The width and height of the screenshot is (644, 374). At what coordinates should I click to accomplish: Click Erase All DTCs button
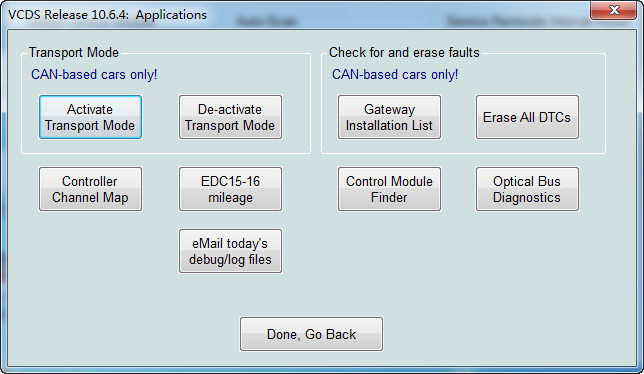coord(527,117)
